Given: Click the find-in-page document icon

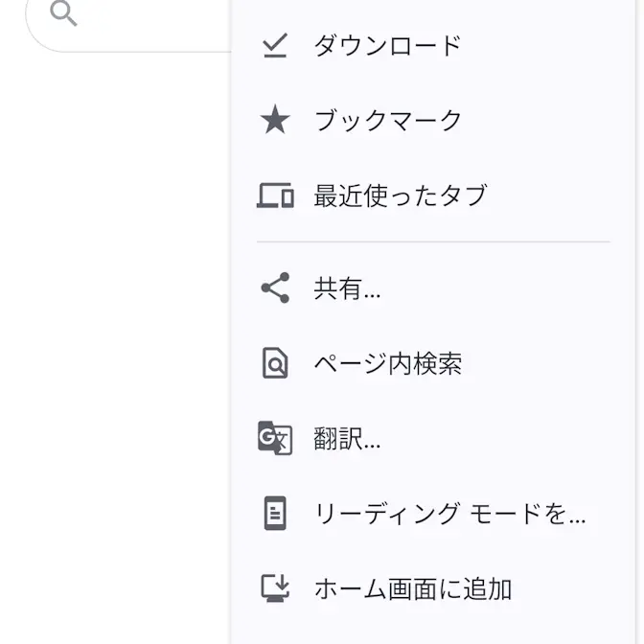Looking at the screenshot, I should click(275, 363).
